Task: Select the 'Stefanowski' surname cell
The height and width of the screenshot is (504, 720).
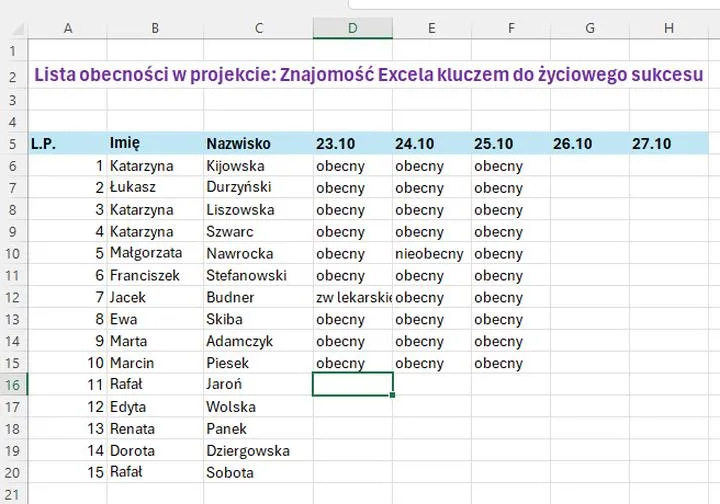Action: point(259,275)
